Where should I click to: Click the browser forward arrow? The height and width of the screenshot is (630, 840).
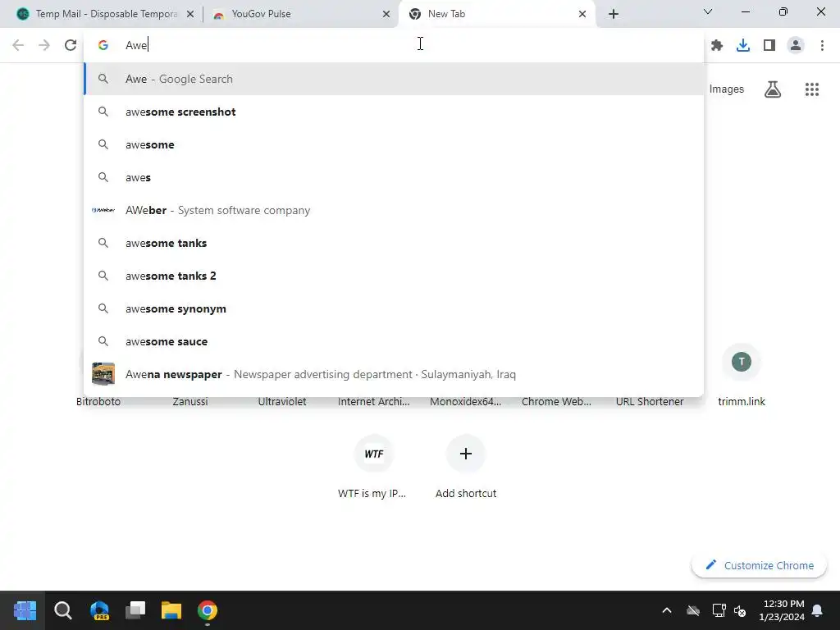click(44, 45)
